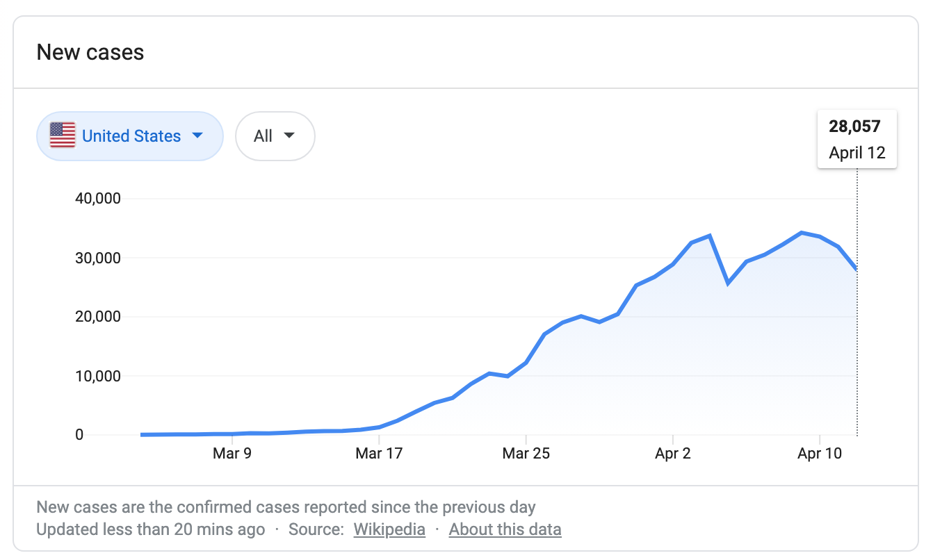The image size is (933, 560).
Task: Click the last data point under the tooltip
Action: coord(857,270)
